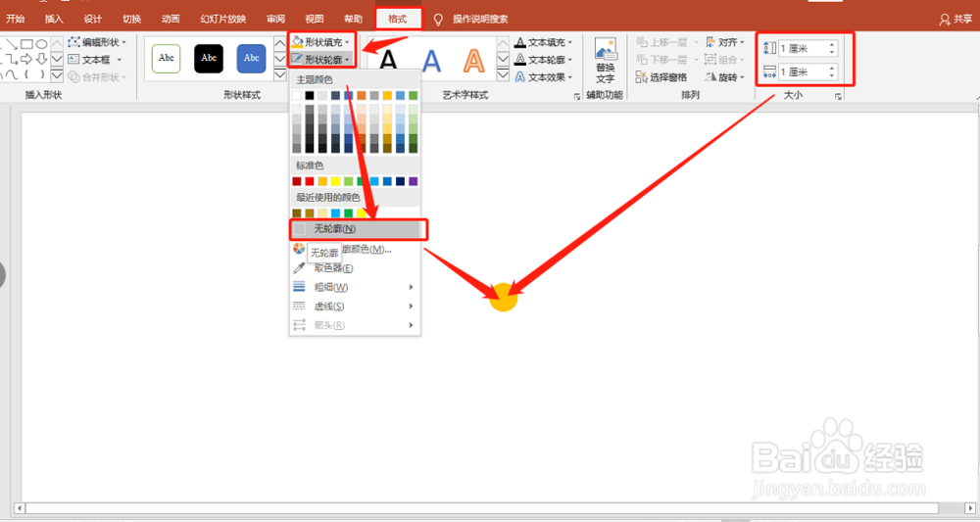Apply black WordArt A style
This screenshot has width=980, height=522.
tap(388, 61)
